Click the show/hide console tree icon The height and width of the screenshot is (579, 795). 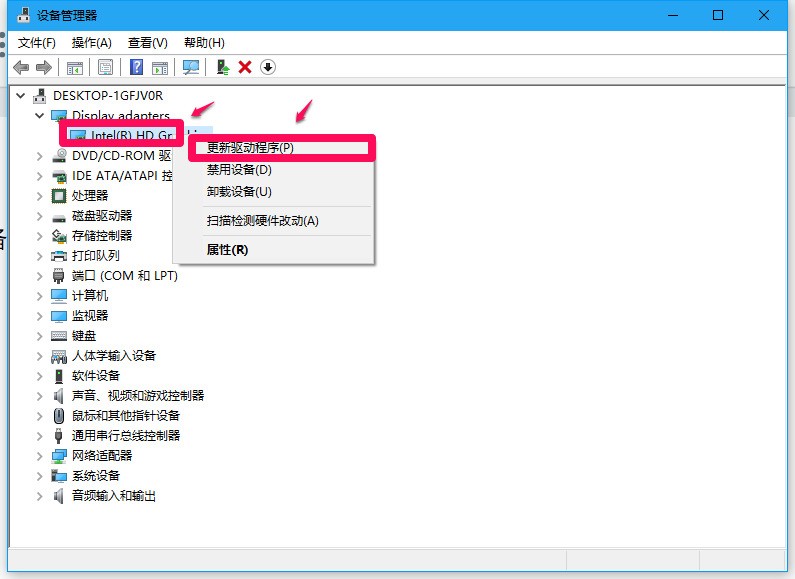(x=75, y=67)
